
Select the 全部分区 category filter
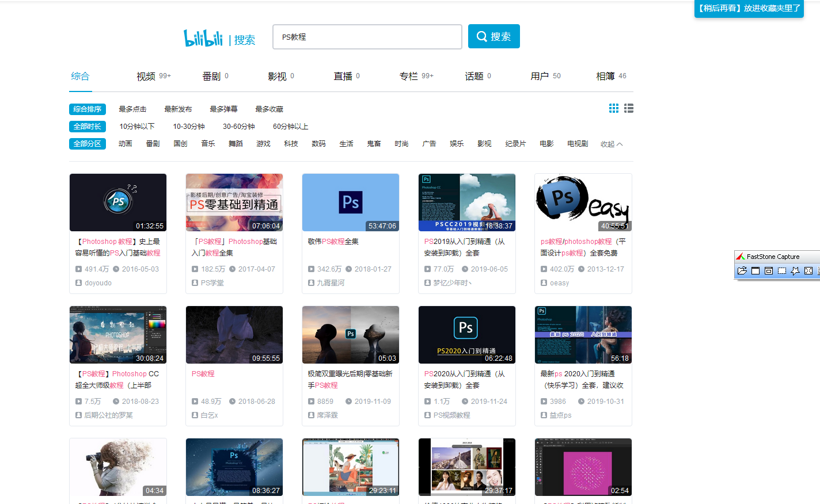pos(88,143)
